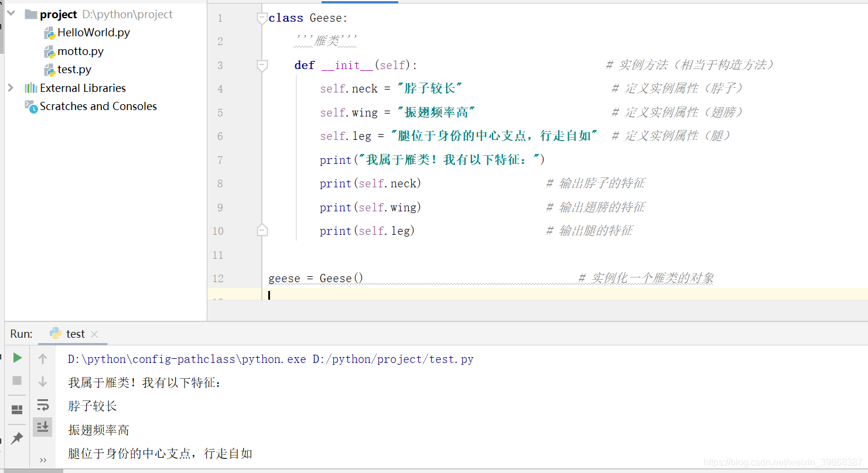Screen dimensions: 868x473
Task: Click the project folder icon
Action: 30,14
